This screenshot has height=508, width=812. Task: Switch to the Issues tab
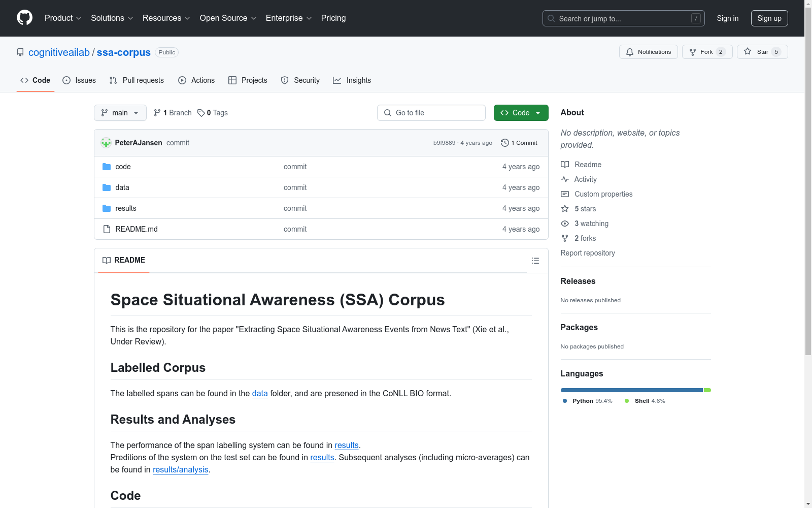tap(79, 80)
